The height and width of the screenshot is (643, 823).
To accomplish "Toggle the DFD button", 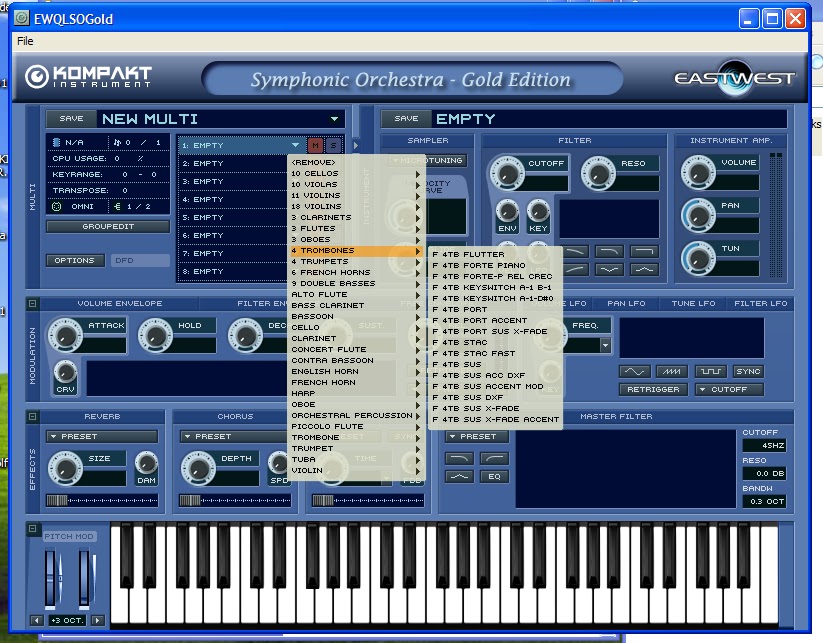I will 140,260.
